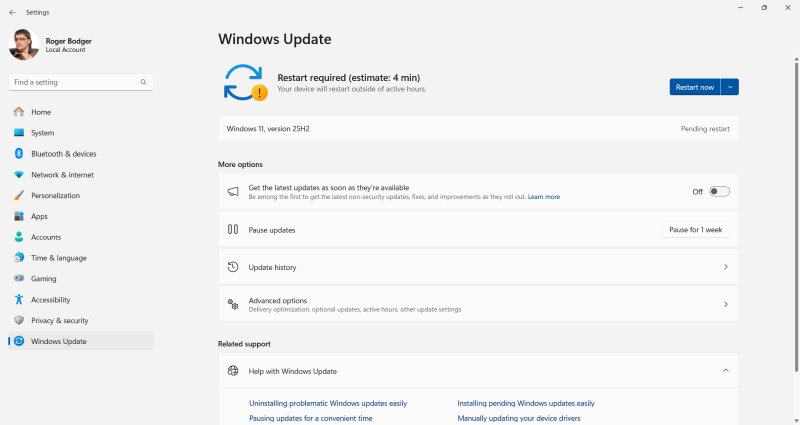
Task: Open Update history via its chevron
Action: 726,267
